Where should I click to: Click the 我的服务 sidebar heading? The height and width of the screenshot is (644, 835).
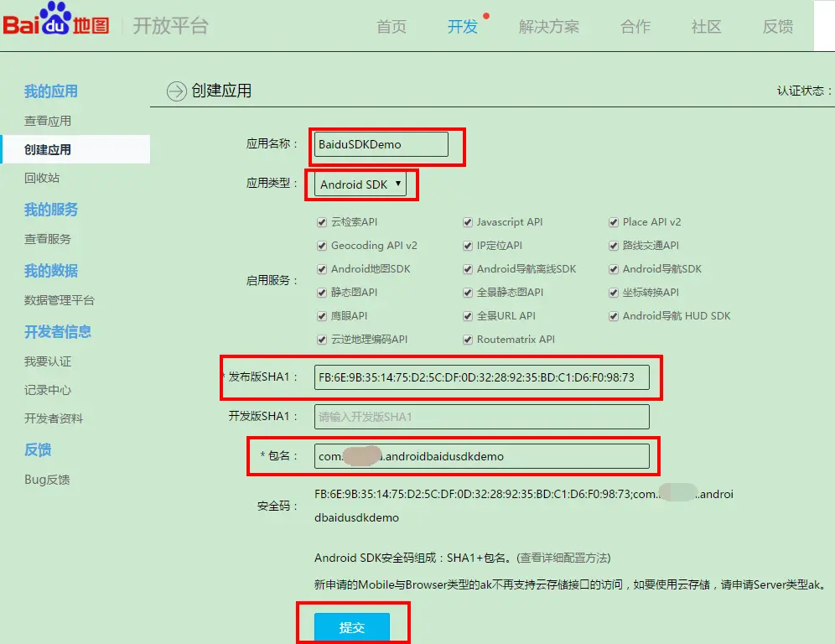51,210
